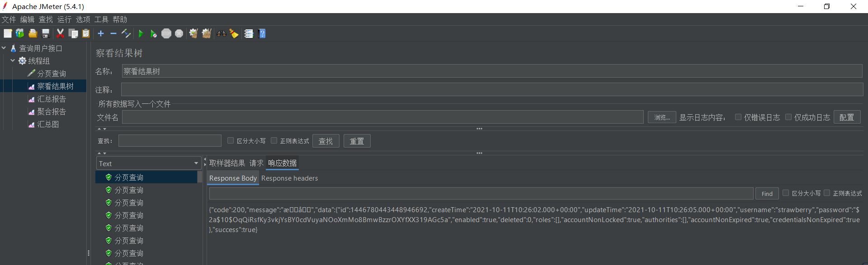Save the test plan with the floppy icon
The image size is (868, 265).
[45, 33]
